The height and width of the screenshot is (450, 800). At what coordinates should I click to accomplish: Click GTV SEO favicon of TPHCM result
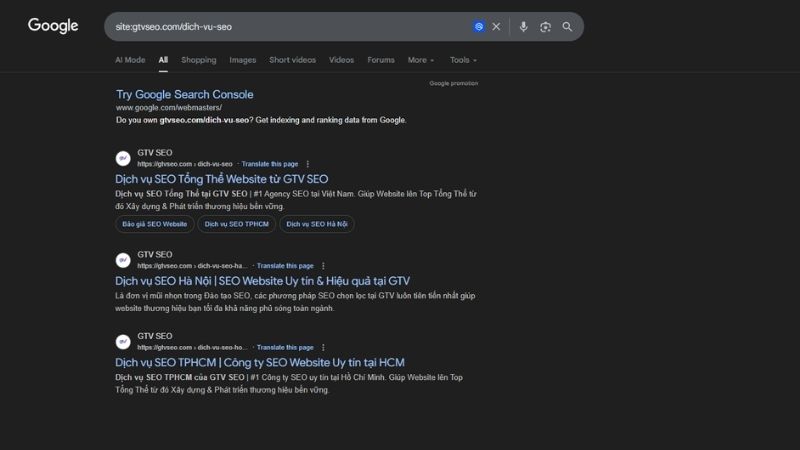(x=123, y=342)
